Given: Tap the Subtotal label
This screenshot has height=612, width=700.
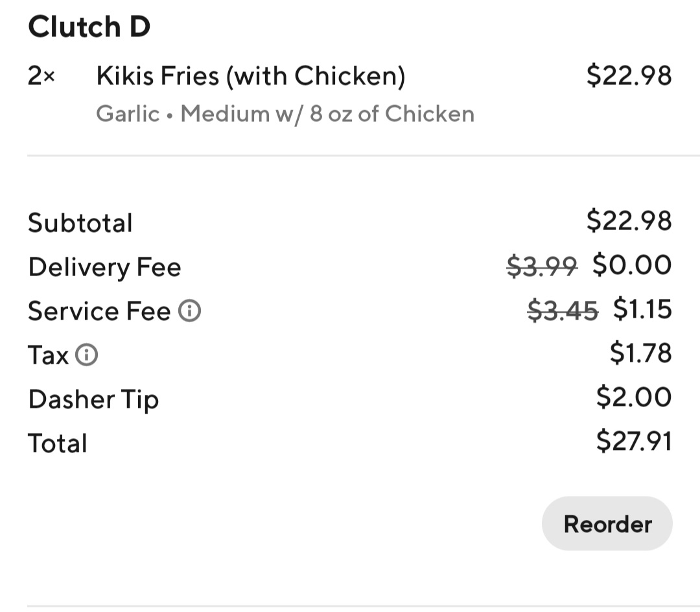Looking at the screenshot, I should [x=80, y=223].
